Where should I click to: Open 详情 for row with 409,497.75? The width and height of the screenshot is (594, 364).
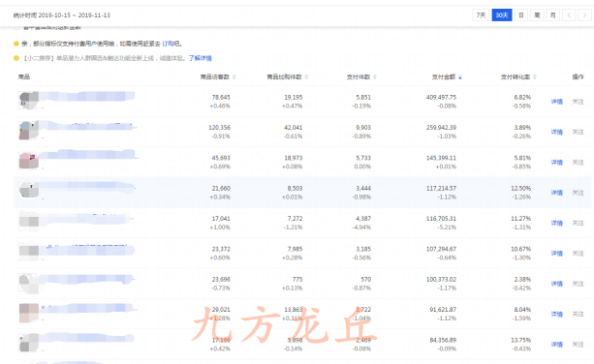tap(556, 102)
